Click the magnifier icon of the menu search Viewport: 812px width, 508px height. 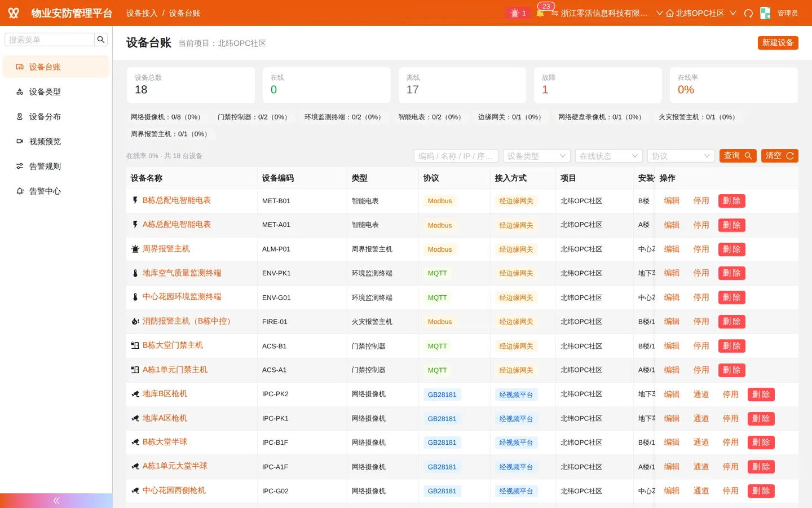point(101,40)
